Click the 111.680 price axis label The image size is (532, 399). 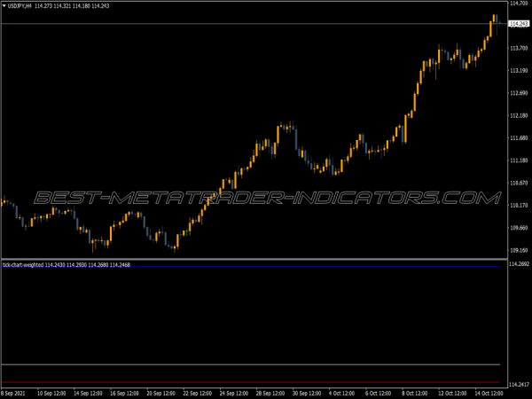pyautogui.click(x=519, y=138)
